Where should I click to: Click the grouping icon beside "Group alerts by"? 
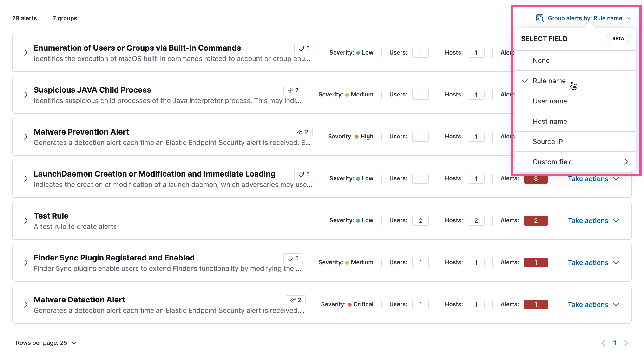[x=540, y=18]
